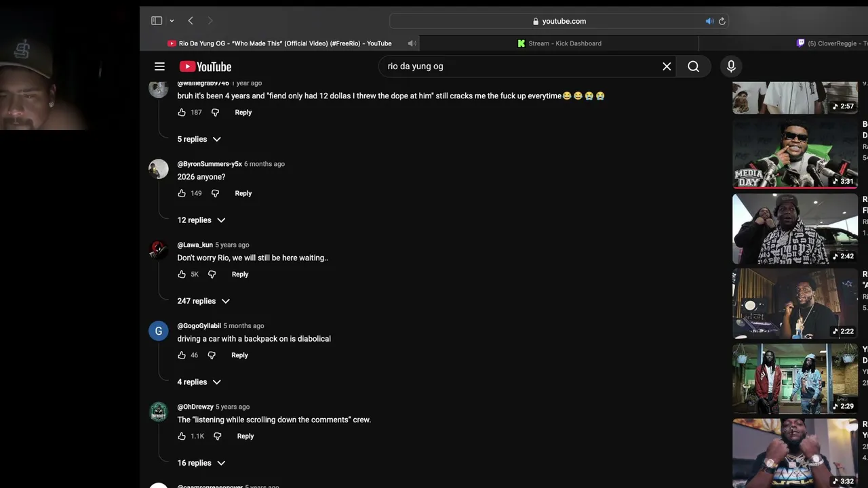Like the backpack driving comment
The image size is (868, 488).
[x=182, y=355]
